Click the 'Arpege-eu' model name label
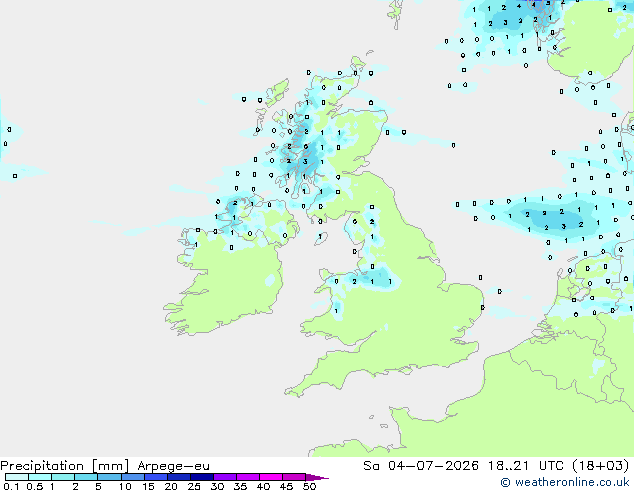This screenshot has height=490, width=634. tap(173, 466)
